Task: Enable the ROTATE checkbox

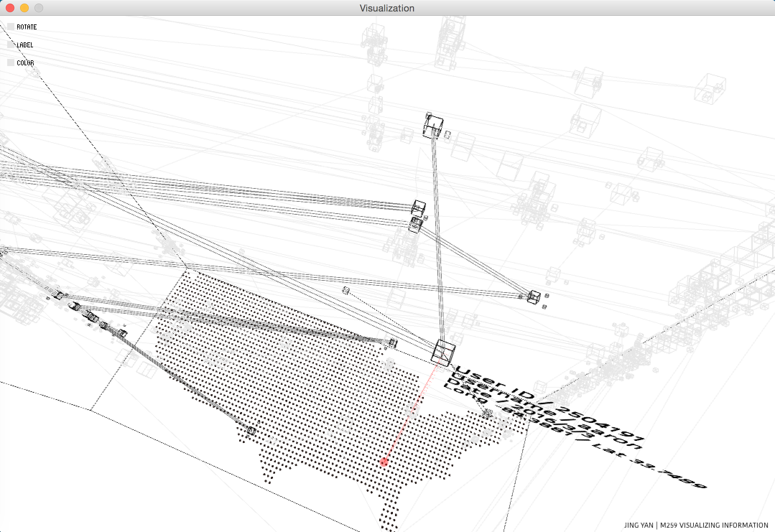Action: point(11,27)
